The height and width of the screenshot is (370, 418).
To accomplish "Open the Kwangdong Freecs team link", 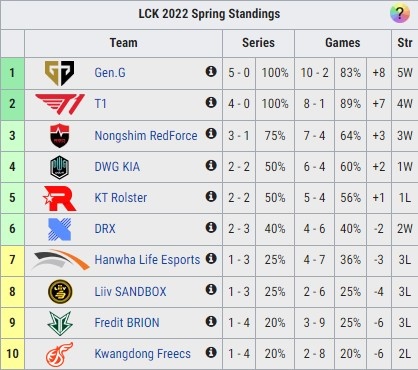I will (143, 354).
